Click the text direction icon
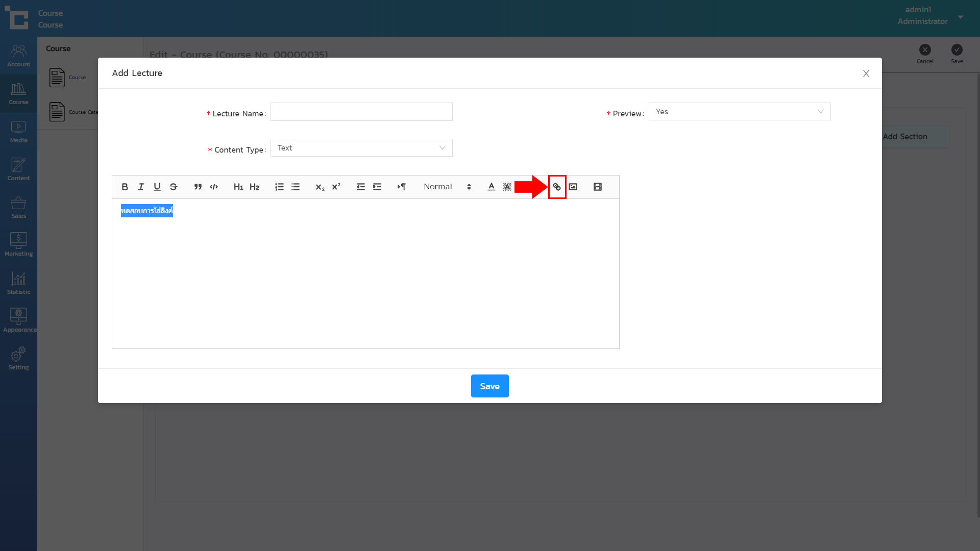Screen dimensions: 980x551 coord(402,187)
